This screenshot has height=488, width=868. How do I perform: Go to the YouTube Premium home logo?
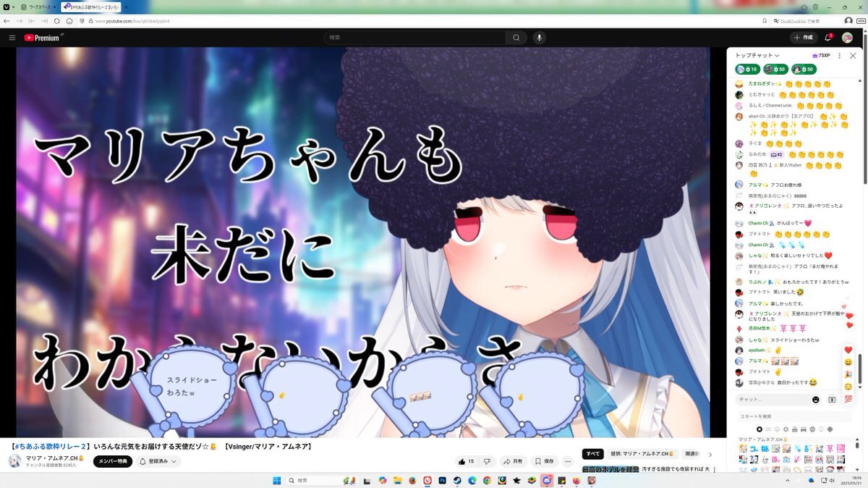[x=41, y=38]
